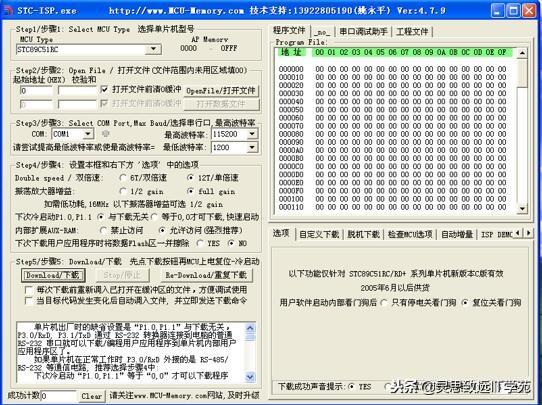Select reset closes watchdog radio button
This screenshot has width=542, height=405.
click(x=465, y=303)
